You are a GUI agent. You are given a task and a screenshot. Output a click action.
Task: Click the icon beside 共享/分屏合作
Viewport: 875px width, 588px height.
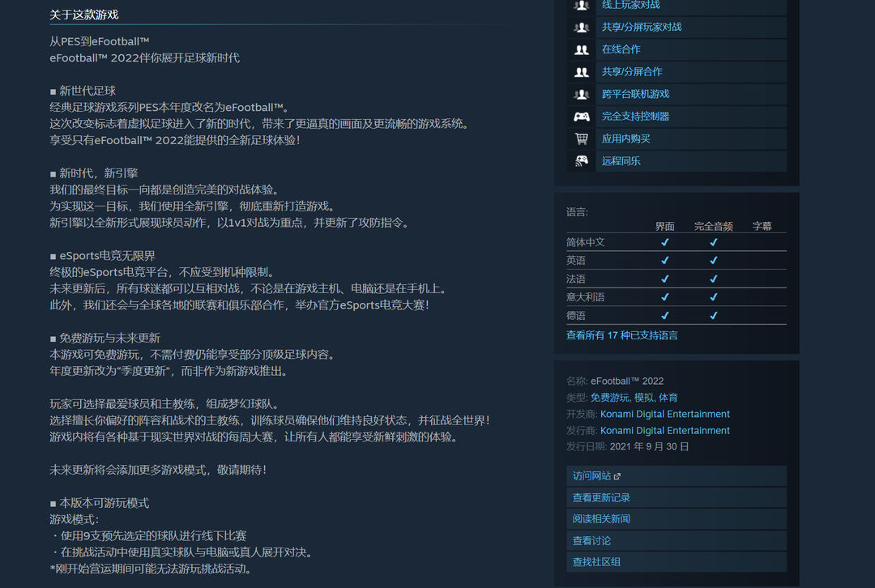(581, 71)
